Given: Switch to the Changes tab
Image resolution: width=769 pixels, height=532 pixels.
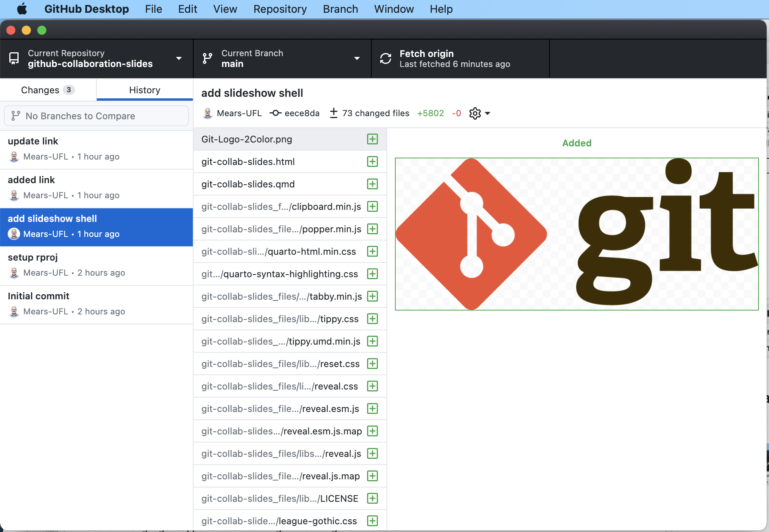Looking at the screenshot, I should click(x=48, y=90).
